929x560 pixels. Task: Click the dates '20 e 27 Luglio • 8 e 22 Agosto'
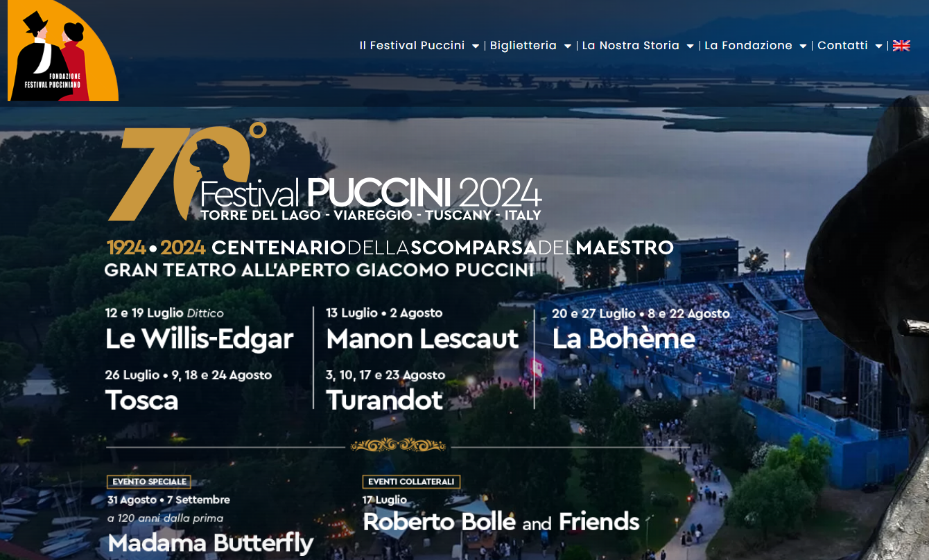[641, 314]
